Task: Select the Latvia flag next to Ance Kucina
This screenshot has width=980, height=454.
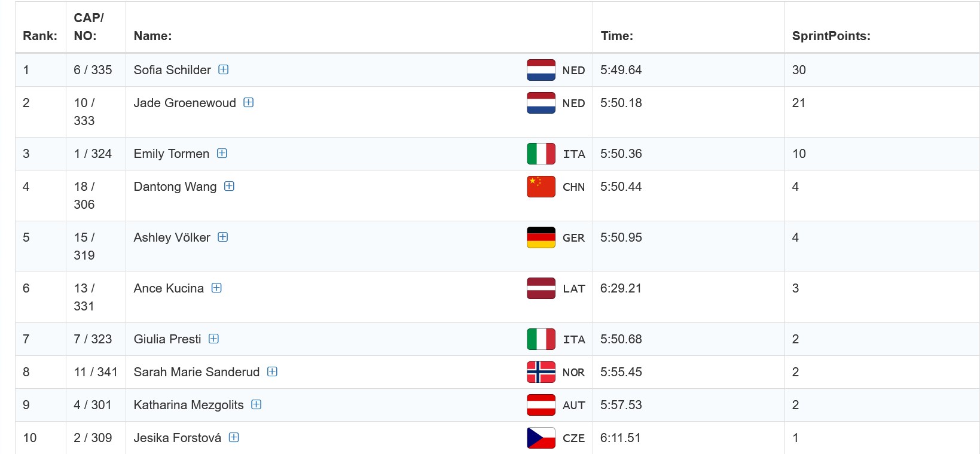Action: click(x=540, y=288)
